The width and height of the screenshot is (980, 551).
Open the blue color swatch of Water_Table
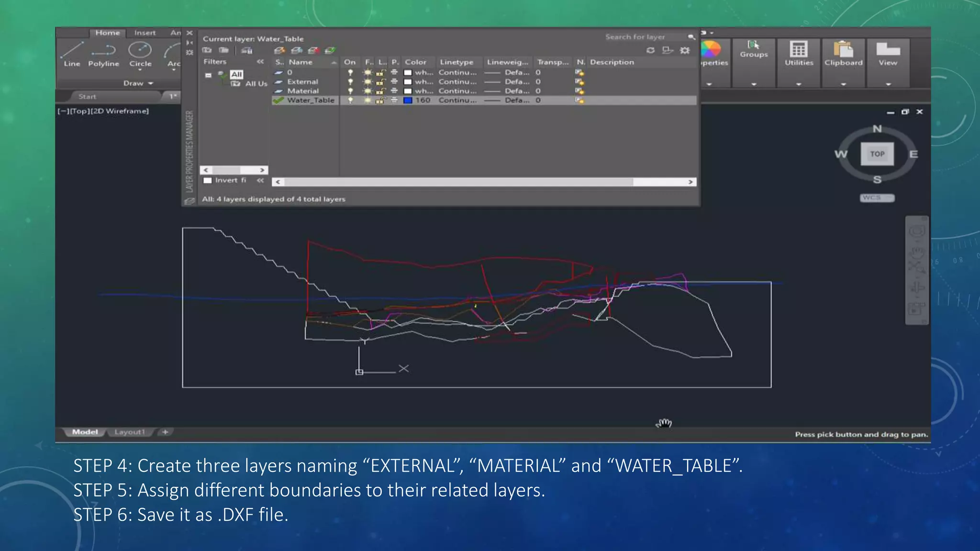[408, 100]
